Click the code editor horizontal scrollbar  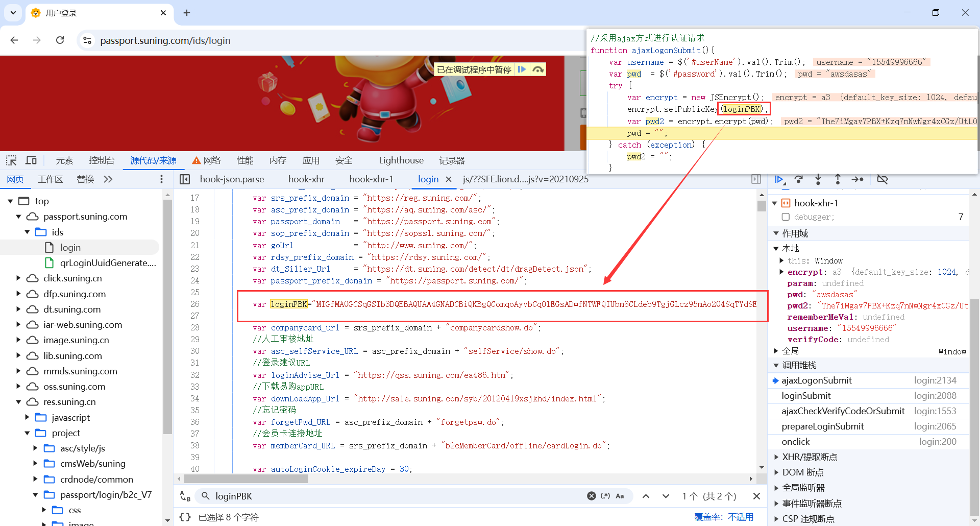point(247,479)
